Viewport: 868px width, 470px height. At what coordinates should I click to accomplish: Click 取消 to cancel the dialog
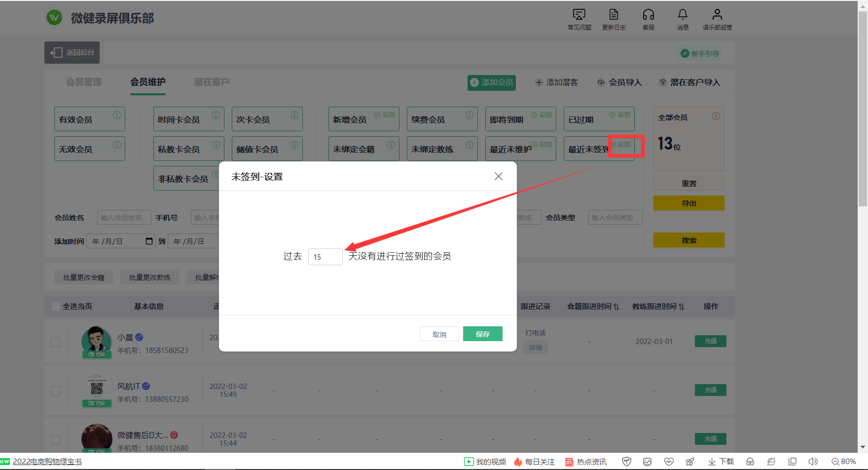tap(439, 334)
